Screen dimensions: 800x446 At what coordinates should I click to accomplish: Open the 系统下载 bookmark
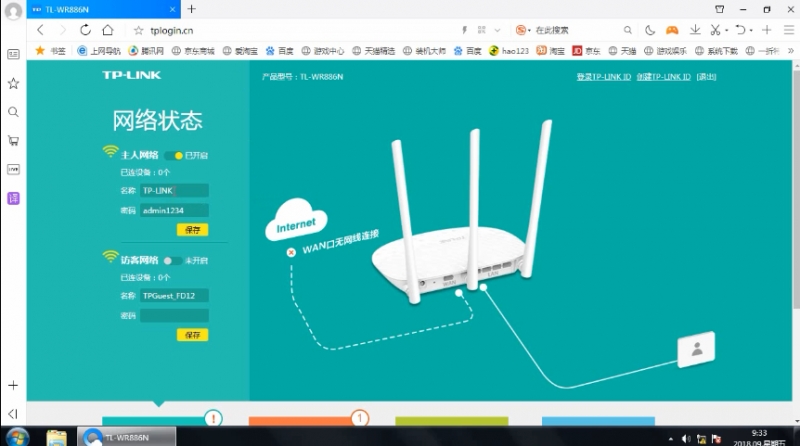pyautogui.click(x=716, y=51)
